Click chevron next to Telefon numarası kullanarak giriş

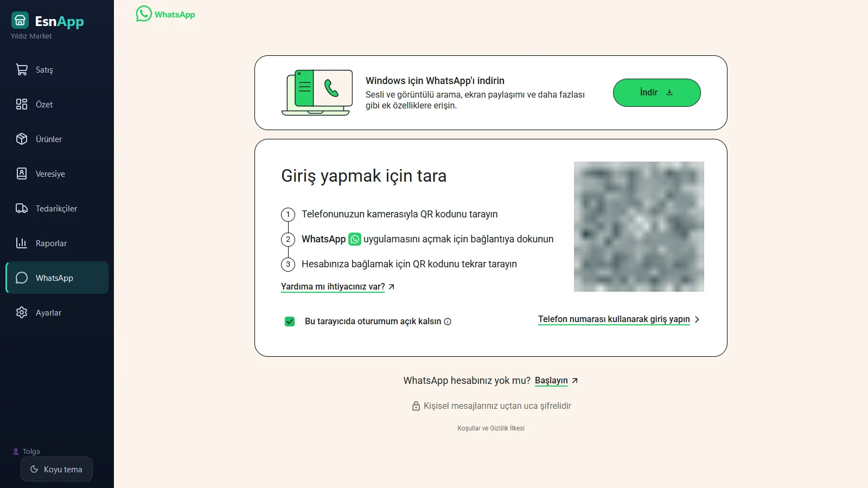[697, 319]
